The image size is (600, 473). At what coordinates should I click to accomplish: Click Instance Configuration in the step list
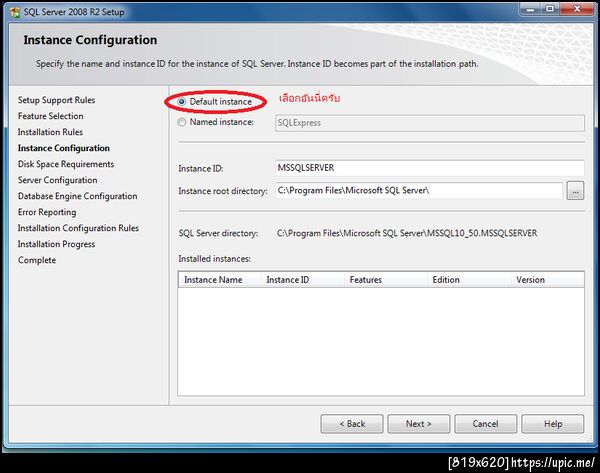64,148
